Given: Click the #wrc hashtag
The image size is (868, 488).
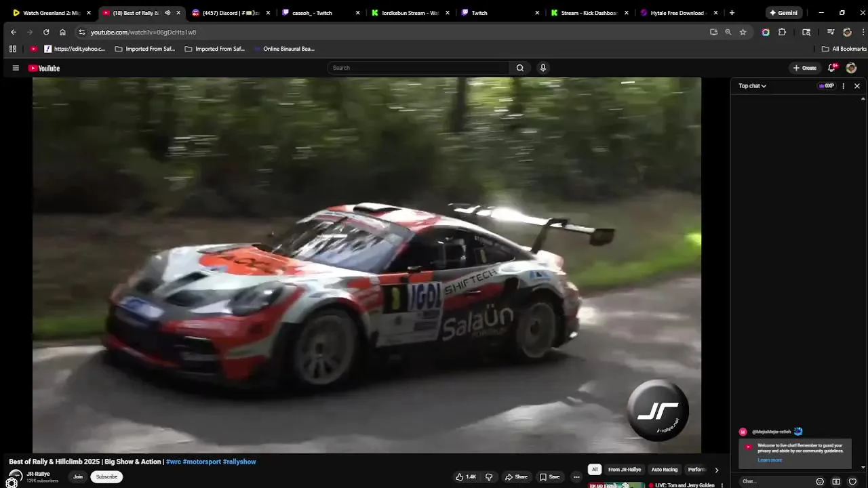Looking at the screenshot, I should (173, 462).
